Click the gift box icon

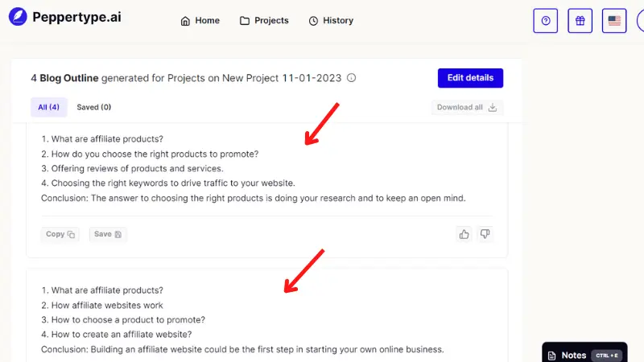(580, 21)
